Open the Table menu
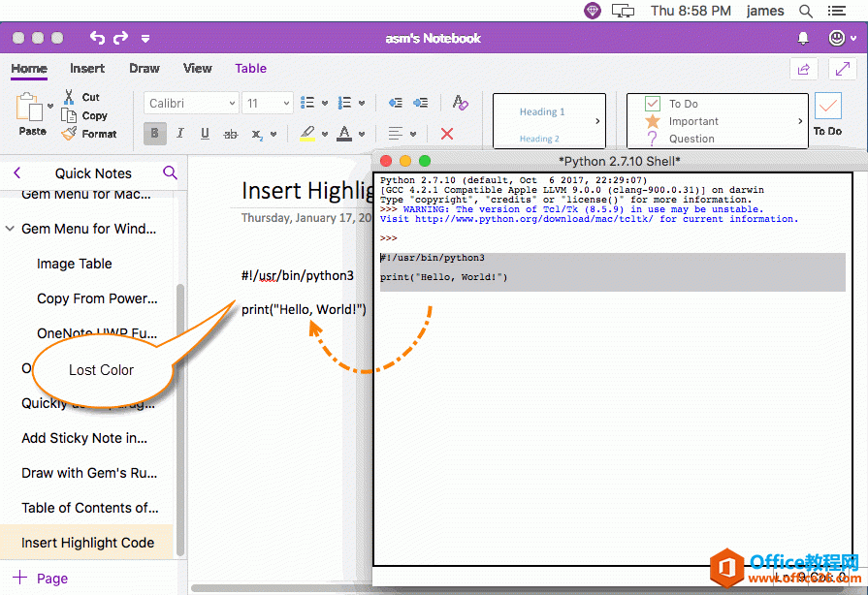The height and width of the screenshot is (595, 868). (x=250, y=69)
